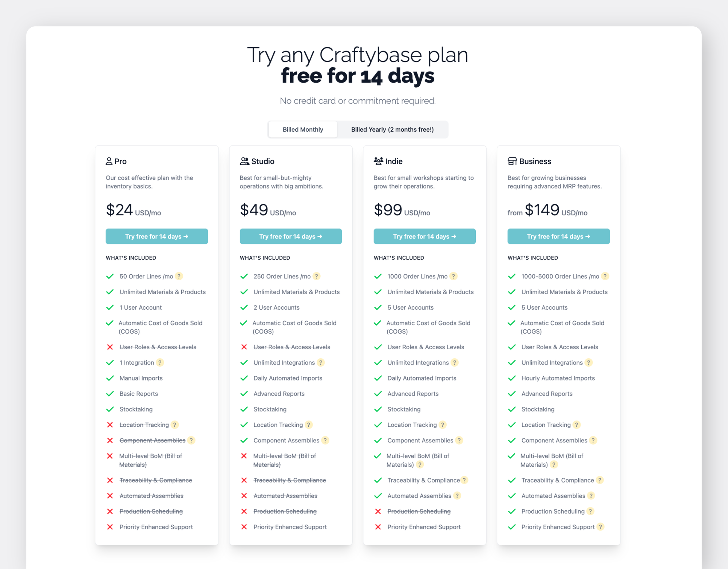
Task: Begin Business plan free trial
Action: [559, 236]
